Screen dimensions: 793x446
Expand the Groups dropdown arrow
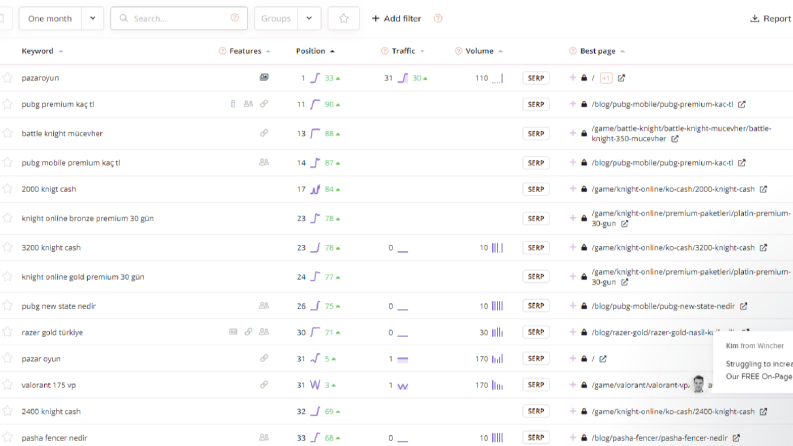[x=309, y=18]
